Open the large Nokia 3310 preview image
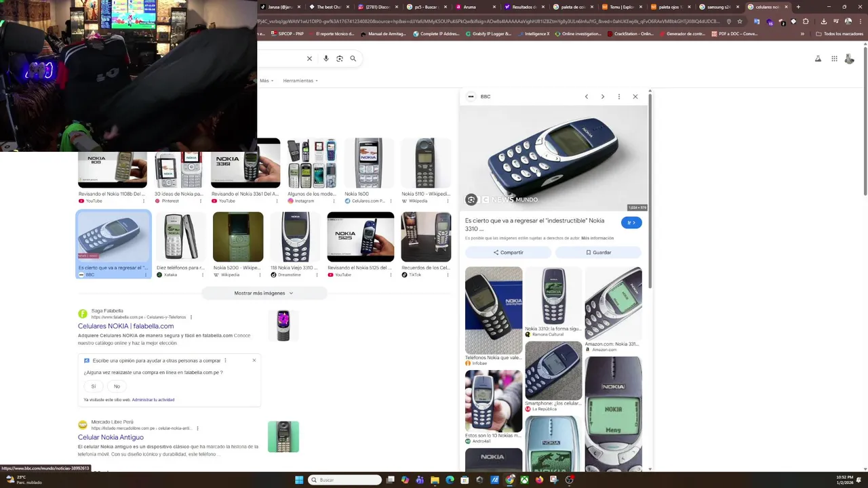Image resolution: width=868 pixels, height=488 pixels. click(553, 159)
